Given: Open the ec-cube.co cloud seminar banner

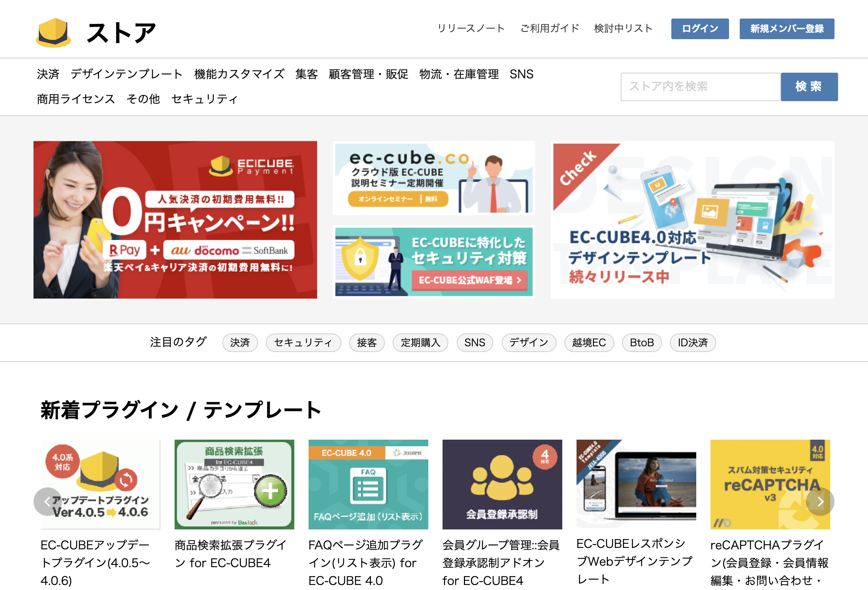Looking at the screenshot, I should pos(434,178).
